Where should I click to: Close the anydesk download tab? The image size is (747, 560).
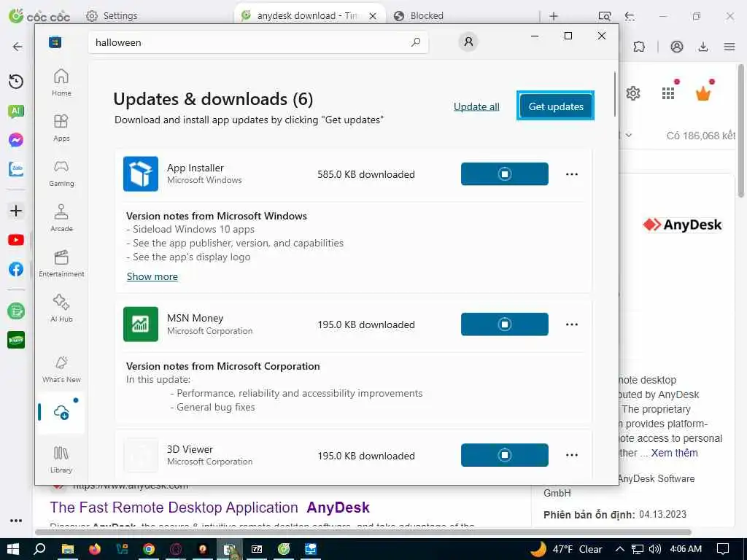[373, 16]
